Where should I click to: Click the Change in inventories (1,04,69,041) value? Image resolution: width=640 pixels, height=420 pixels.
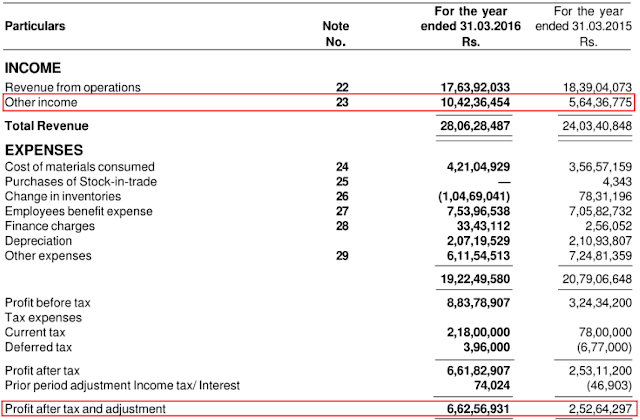click(x=474, y=197)
